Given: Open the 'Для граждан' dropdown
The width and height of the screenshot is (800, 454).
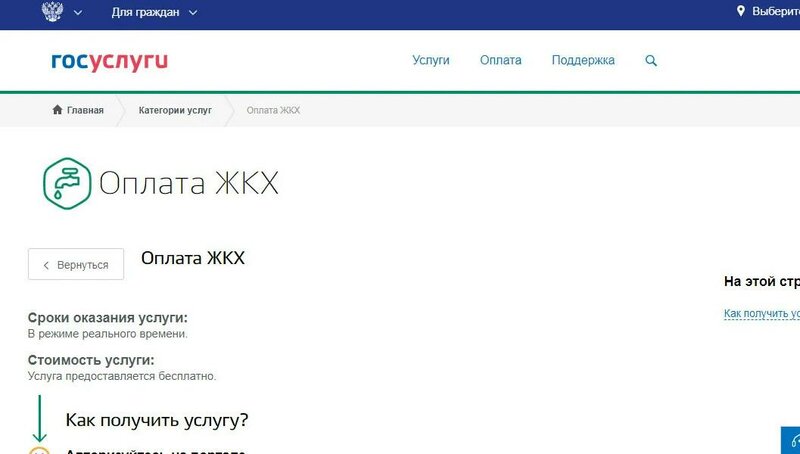Looking at the screenshot, I should pyautogui.click(x=154, y=12).
